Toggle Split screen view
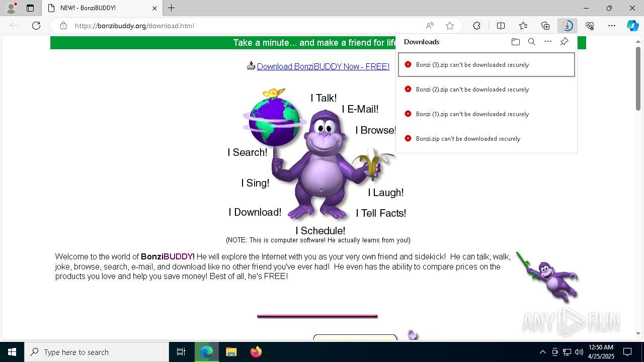The height and width of the screenshot is (362, 644). 501,26
